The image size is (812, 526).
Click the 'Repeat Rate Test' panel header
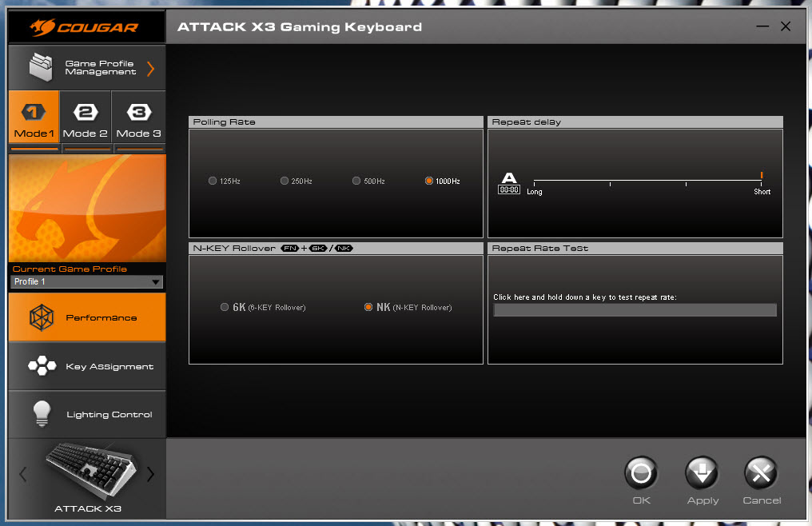pyautogui.click(x=635, y=249)
